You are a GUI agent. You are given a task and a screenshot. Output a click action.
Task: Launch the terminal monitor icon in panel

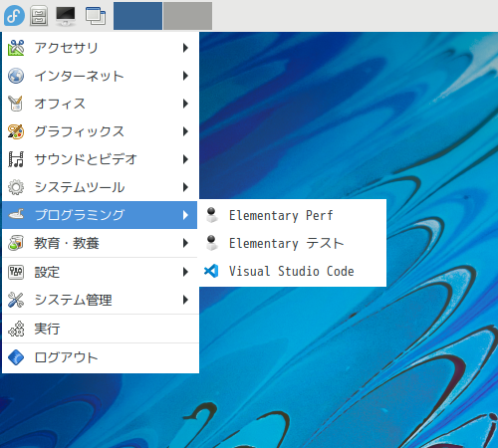point(66,16)
